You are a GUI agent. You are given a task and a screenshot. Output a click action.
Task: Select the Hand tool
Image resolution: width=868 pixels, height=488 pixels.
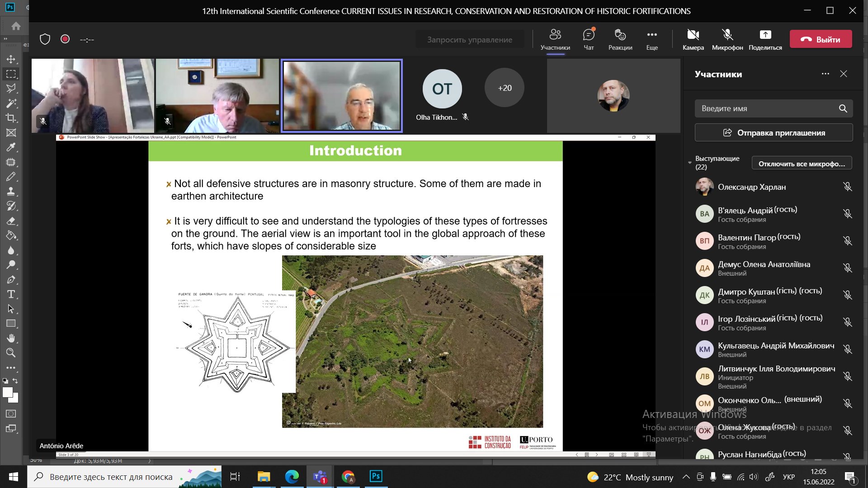click(x=11, y=338)
